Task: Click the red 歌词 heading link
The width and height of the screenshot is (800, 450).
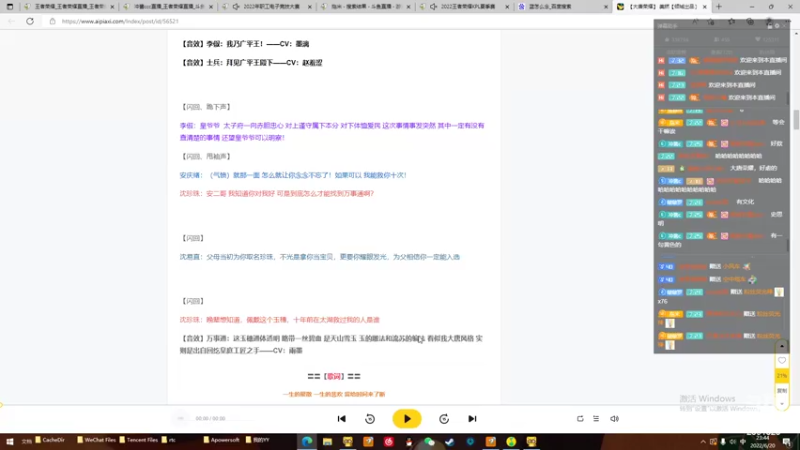Action: coord(334,377)
